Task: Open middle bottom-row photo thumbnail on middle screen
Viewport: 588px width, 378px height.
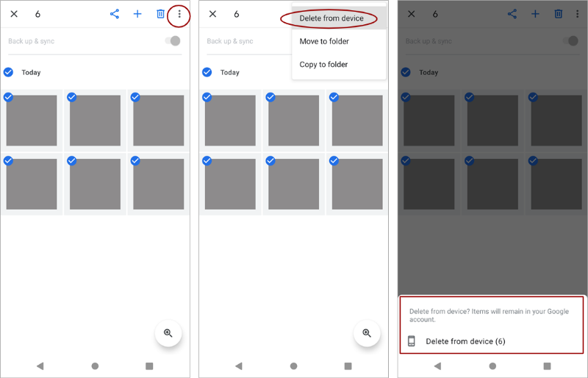Action: pos(294,184)
